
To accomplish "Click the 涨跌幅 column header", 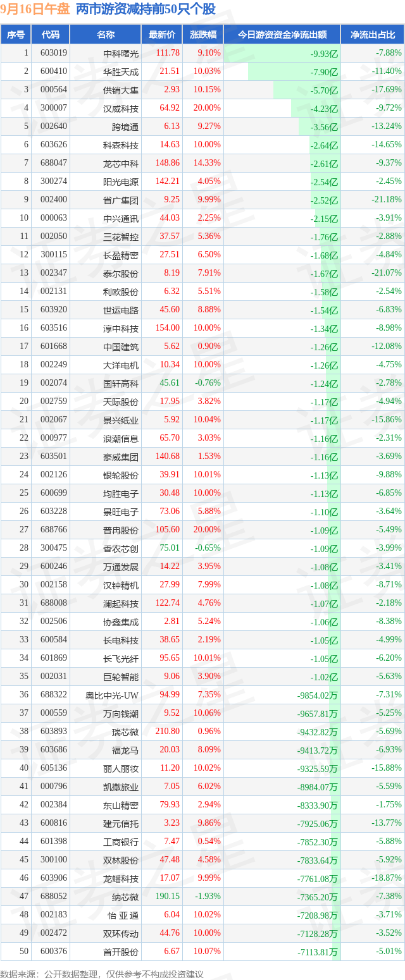I will [x=202, y=35].
